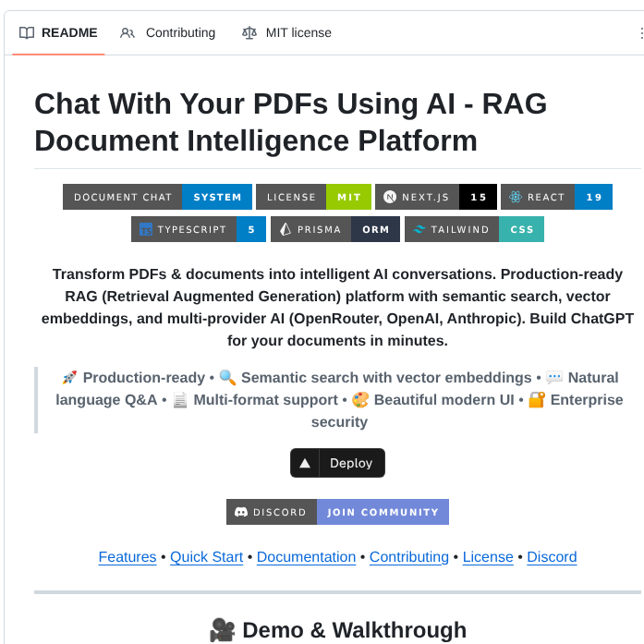
Task: Click the Discord Join Community badge
Action: point(337,512)
